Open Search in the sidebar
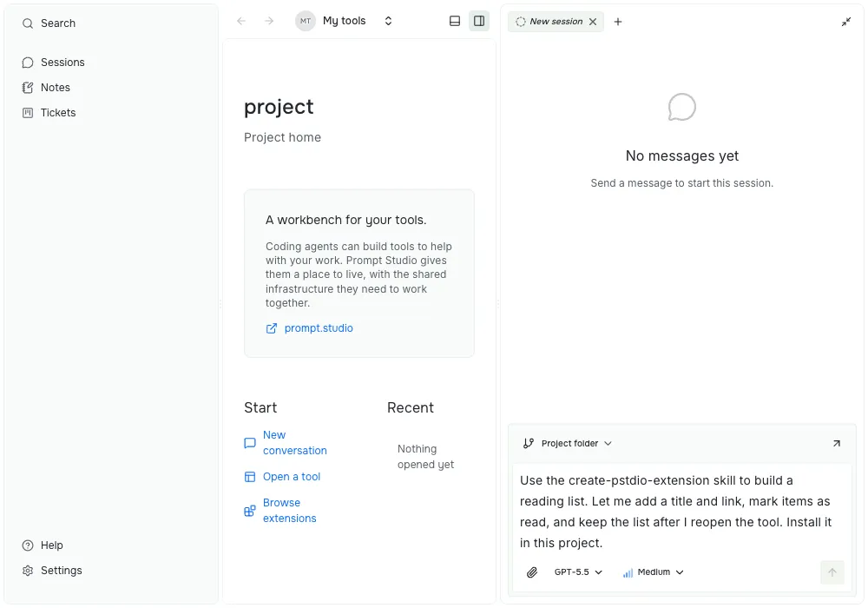The width and height of the screenshot is (868, 608). [x=49, y=23]
